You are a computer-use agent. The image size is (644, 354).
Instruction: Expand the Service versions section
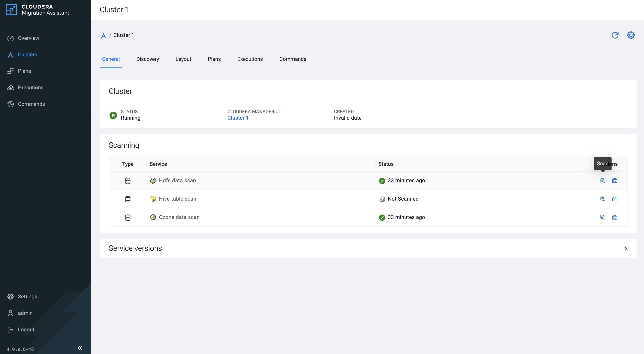click(625, 248)
